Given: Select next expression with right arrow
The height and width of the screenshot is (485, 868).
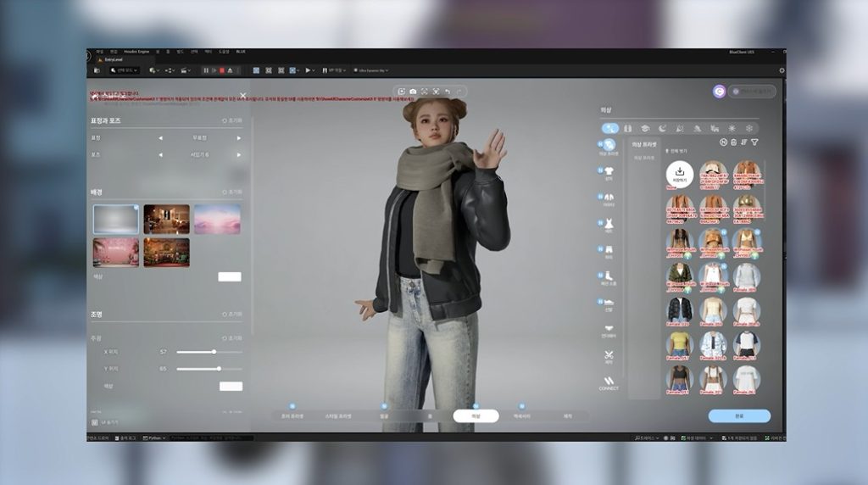Looking at the screenshot, I should pyautogui.click(x=239, y=138).
